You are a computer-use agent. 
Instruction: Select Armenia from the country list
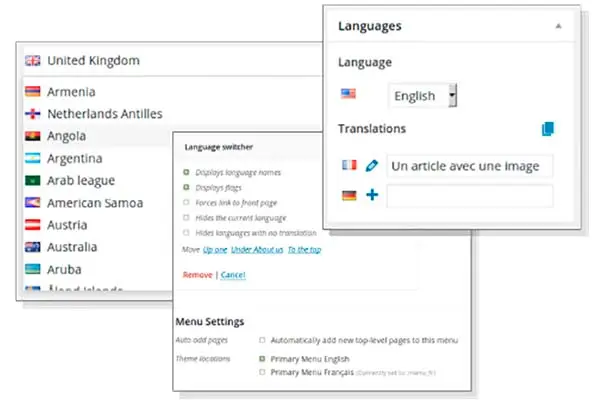point(71,92)
